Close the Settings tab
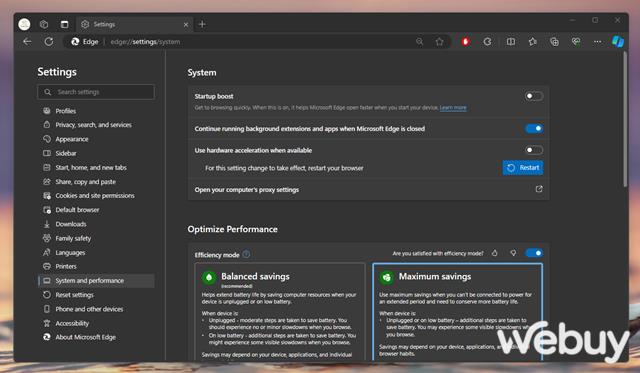Viewport: 640px width, 373px height. tap(186, 24)
